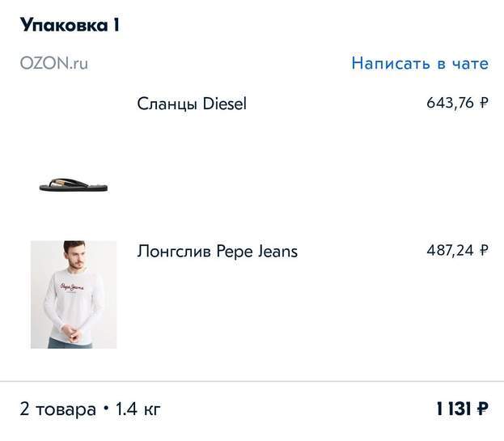Screen dimensions: 504x441
Task: Tap the "2 товара" item count
Action: (57, 409)
